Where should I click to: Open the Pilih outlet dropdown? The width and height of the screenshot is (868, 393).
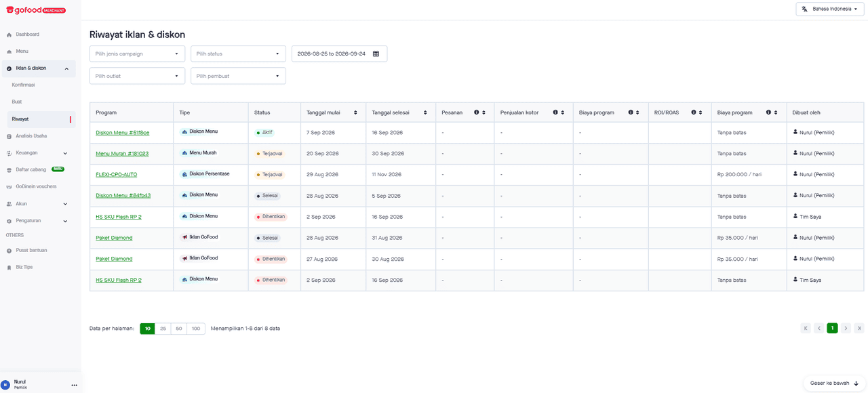137,76
